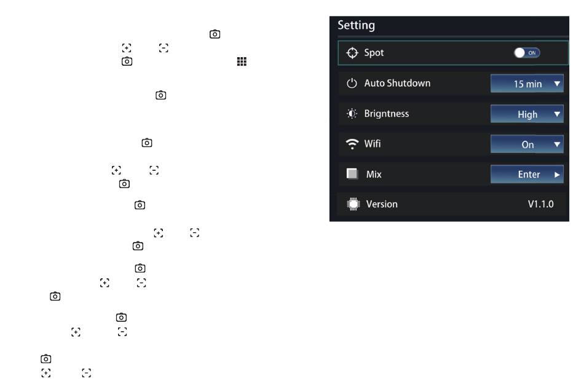Click the Auto Shutdown power icon
The height and width of the screenshot is (392, 584).
click(352, 83)
